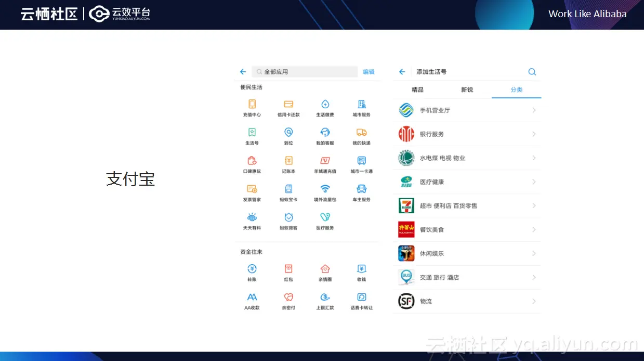Open the 口碑惠玩 shopping bag icon
This screenshot has width=644, height=361.
(252, 161)
